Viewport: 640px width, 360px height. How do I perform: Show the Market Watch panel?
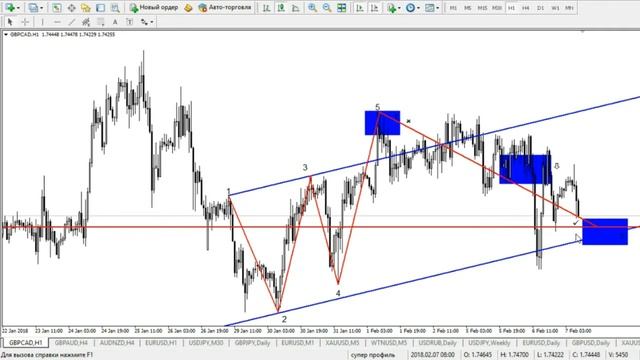click(57, 8)
